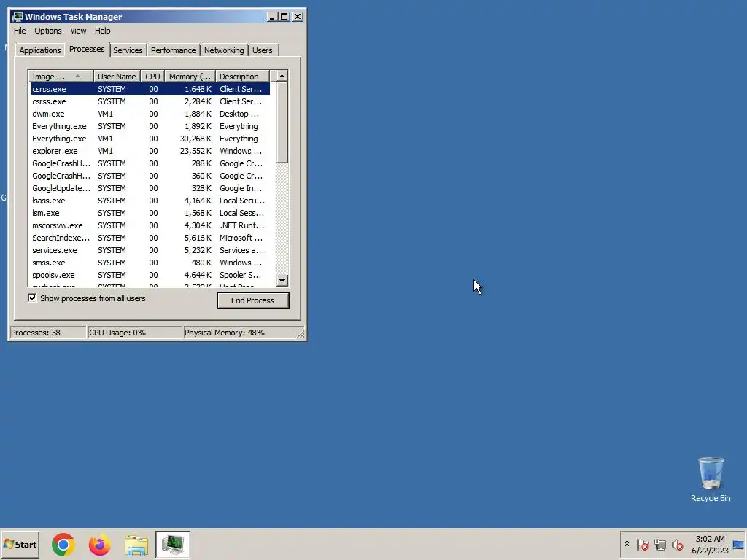
Task: Select the SearchIndexer process row
Action: coord(150,238)
